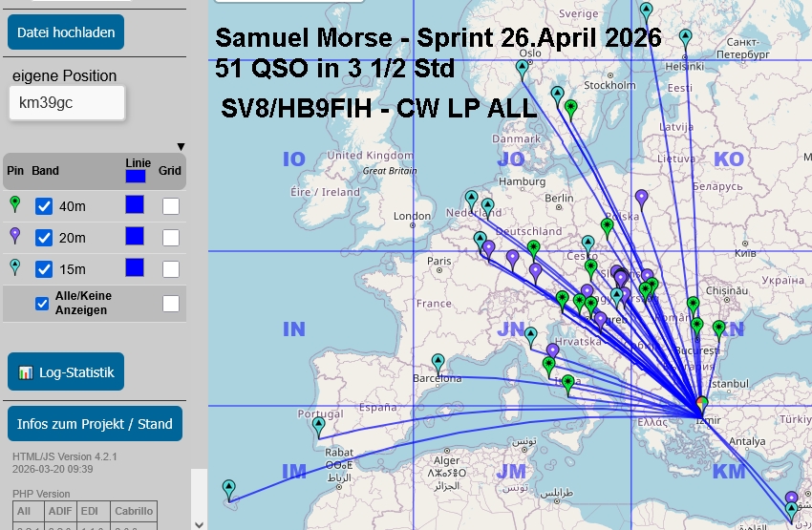This screenshot has width=812, height=530.
Task: Enable the Grid checkbox for 40m
Action: (171, 206)
